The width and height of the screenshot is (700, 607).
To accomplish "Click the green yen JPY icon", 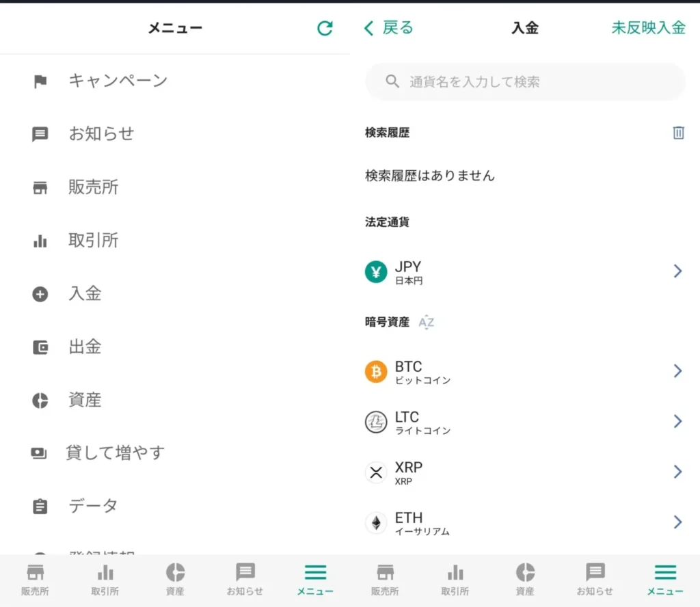I will [376, 271].
